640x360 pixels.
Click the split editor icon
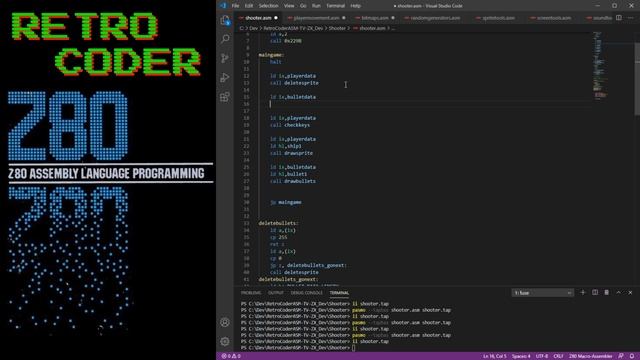(x=619, y=18)
